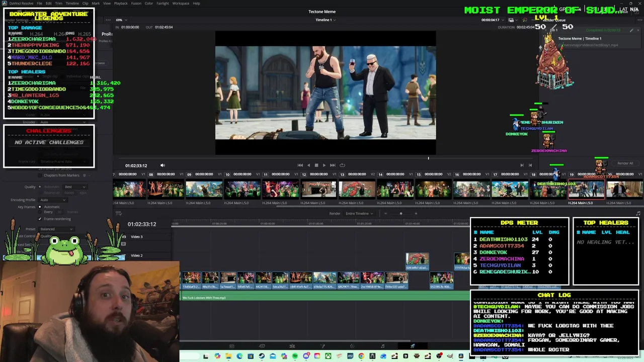Viewport: 644px width, 362px height.
Task: Remove Job 1 with its close X
Action: (638, 30)
